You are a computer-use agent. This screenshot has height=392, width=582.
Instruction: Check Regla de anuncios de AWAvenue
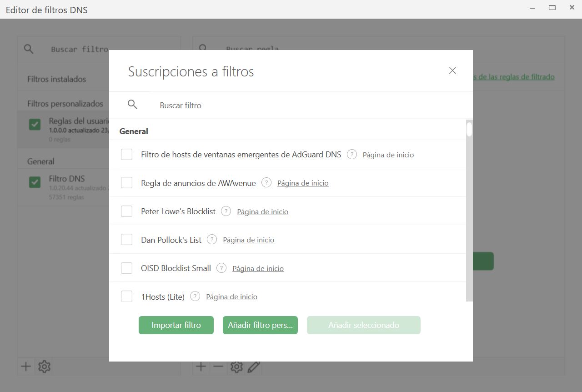[x=126, y=183]
